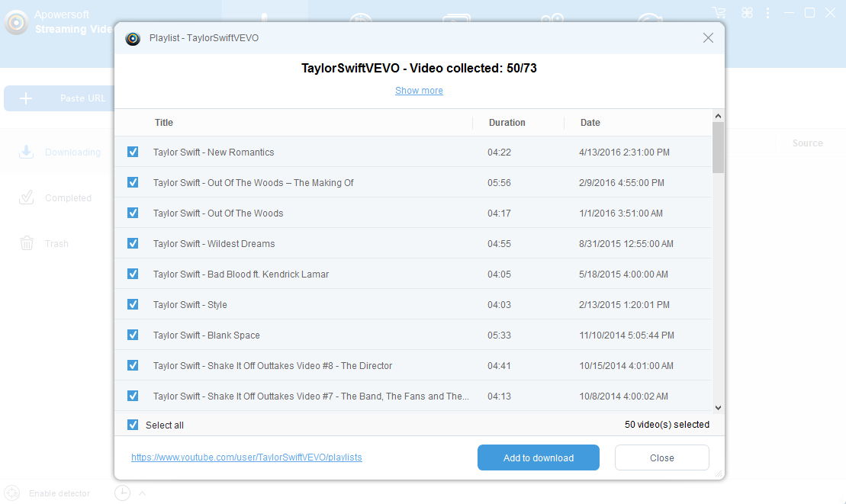Click the Source column header in main window
The width and height of the screenshot is (846, 504).
(807, 143)
